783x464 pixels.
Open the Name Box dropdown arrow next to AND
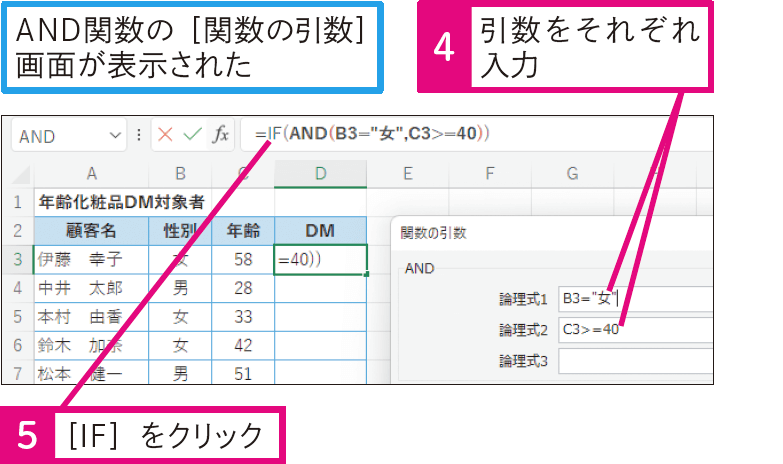[x=115, y=135]
